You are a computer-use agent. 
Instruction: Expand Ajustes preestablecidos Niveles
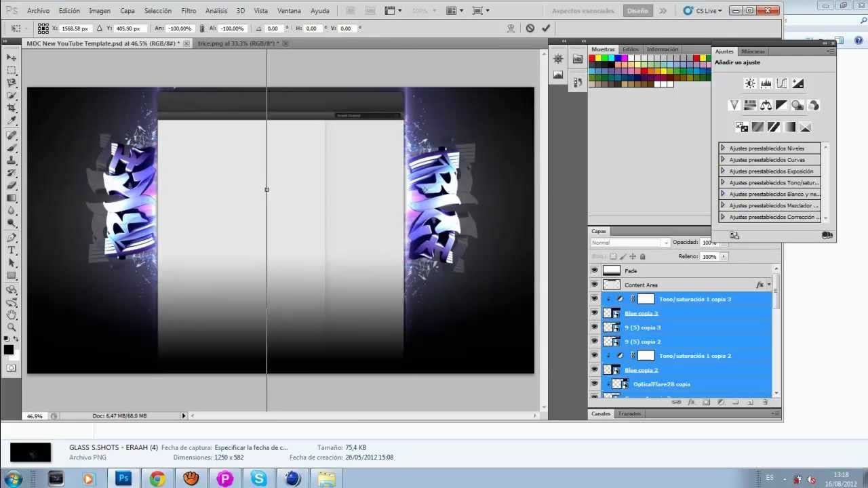tap(723, 148)
